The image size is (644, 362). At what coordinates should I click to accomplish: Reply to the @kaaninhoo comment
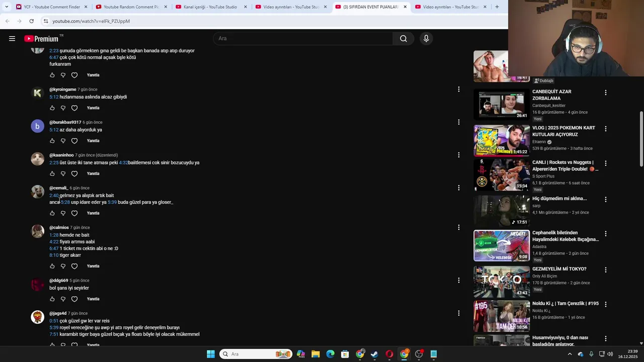[x=93, y=174]
